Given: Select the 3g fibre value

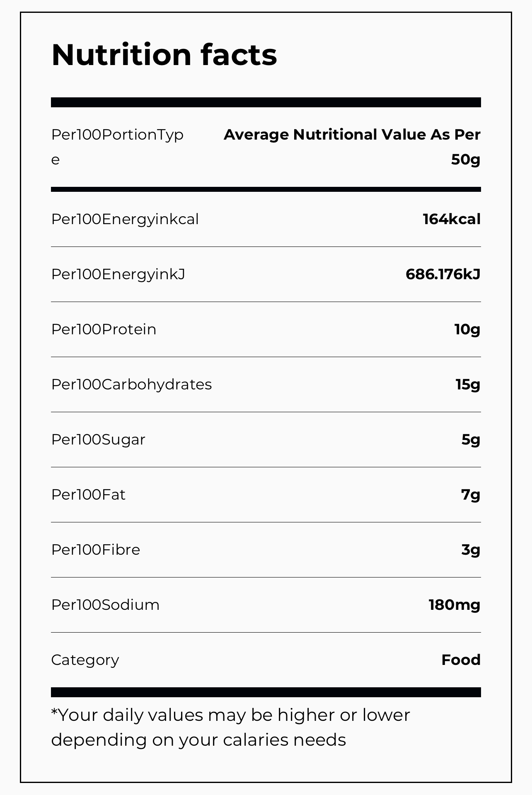Looking at the screenshot, I should [x=471, y=550].
